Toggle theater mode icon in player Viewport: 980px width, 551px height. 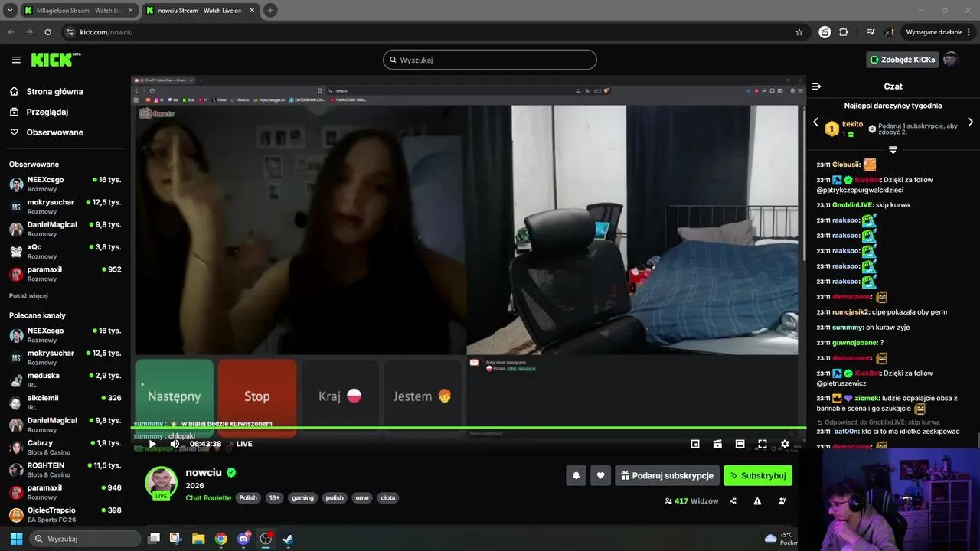coord(740,444)
